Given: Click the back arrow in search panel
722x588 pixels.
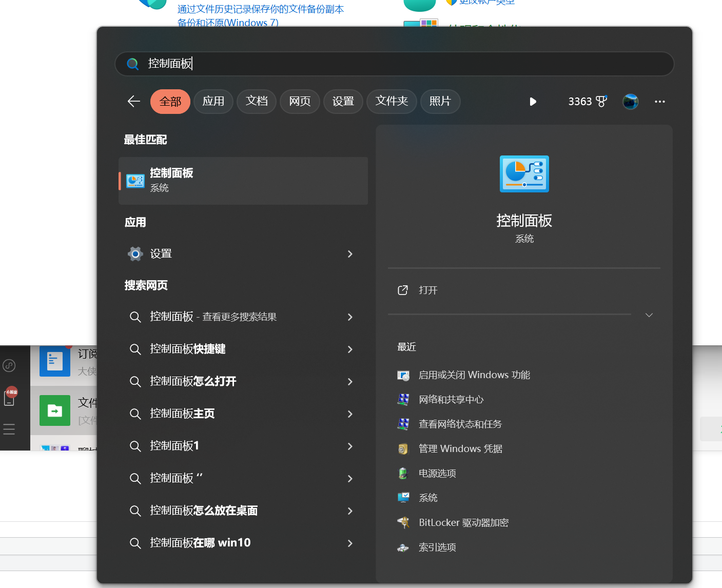Looking at the screenshot, I should (x=134, y=102).
